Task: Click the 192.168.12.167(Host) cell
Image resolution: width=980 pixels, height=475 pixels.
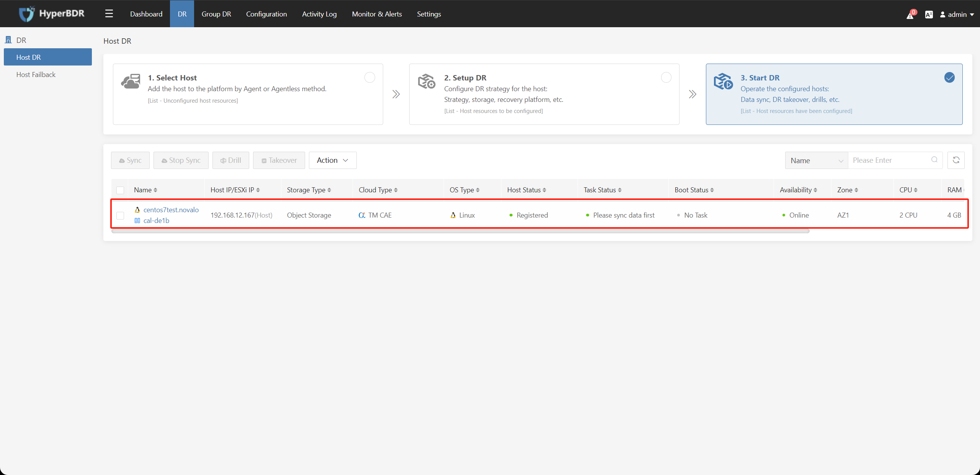Action: pyautogui.click(x=242, y=215)
